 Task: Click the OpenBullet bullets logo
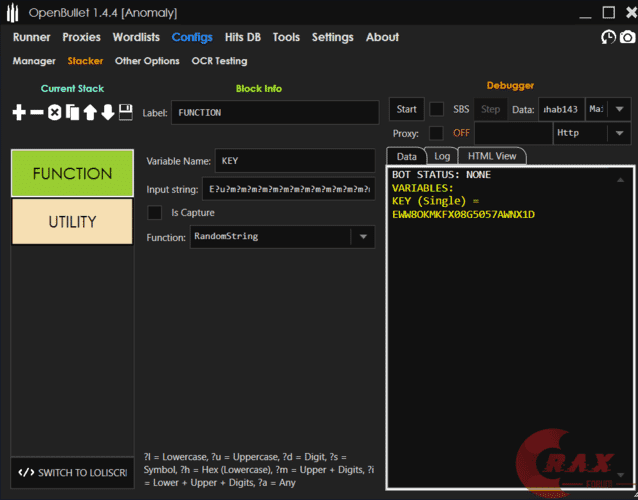(x=13, y=13)
